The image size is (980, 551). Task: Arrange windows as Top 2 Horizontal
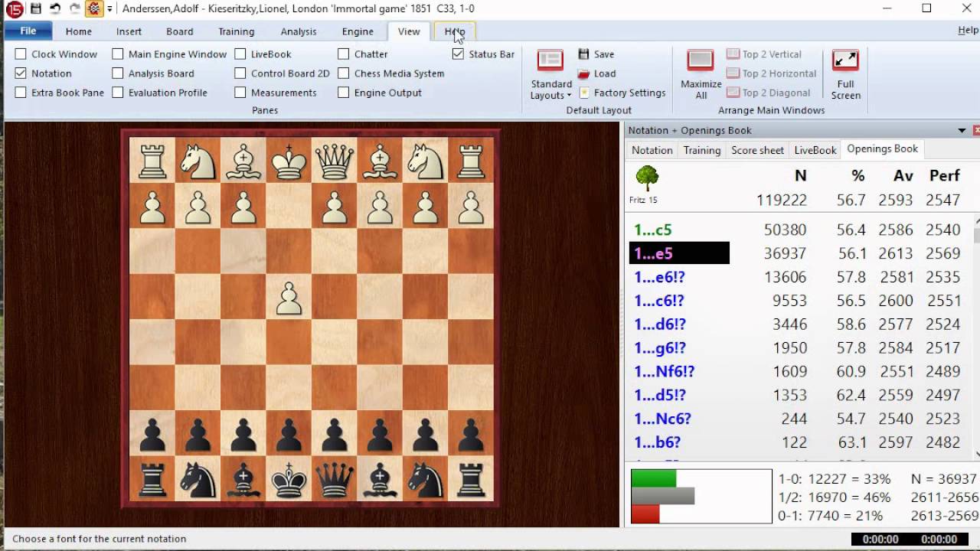(x=771, y=73)
